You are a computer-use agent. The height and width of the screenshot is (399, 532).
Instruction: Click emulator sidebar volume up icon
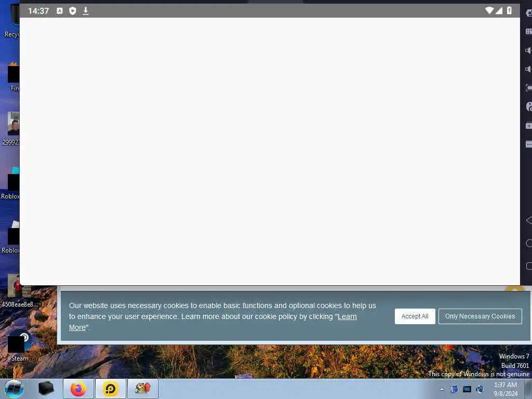[528, 50]
